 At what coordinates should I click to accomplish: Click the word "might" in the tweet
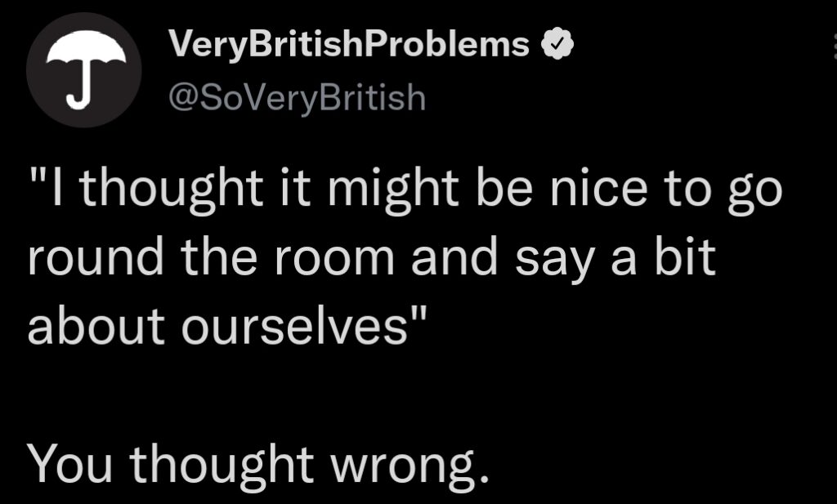point(393,189)
